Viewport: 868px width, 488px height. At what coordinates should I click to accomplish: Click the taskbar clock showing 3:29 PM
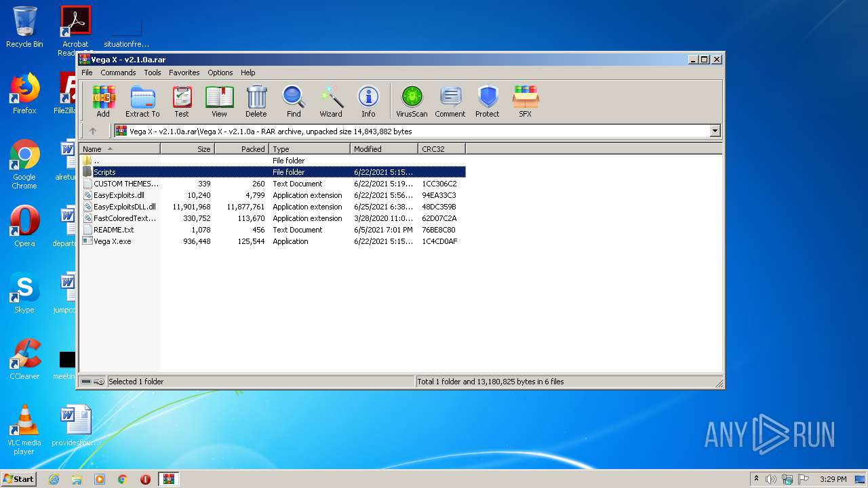(x=833, y=479)
